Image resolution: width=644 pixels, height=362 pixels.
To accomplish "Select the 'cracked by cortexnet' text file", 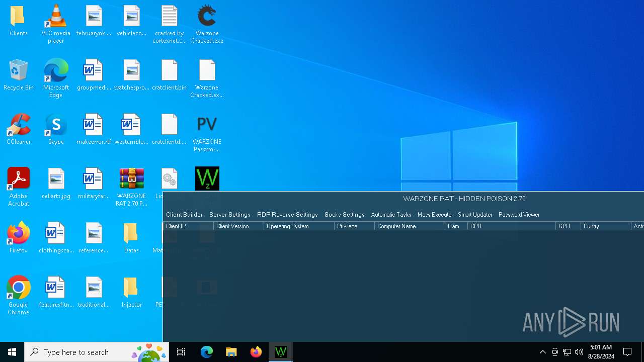I will pos(170,16).
